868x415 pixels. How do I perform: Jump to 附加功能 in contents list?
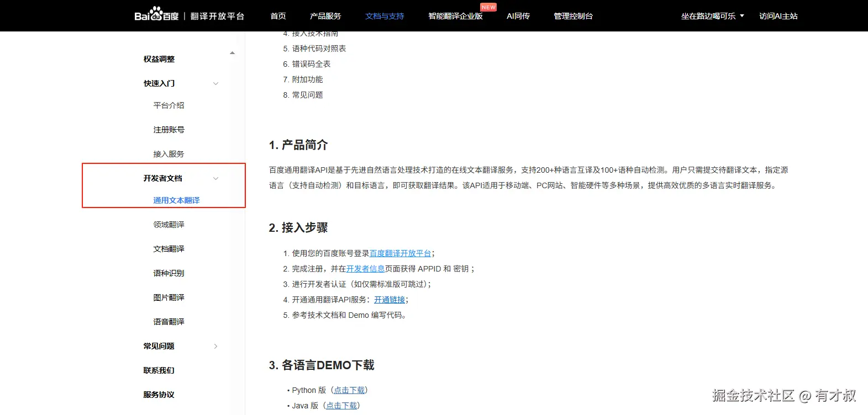[307, 79]
